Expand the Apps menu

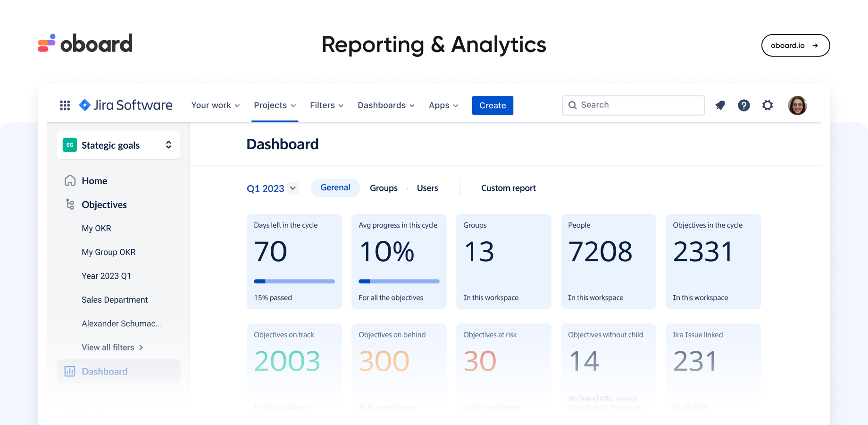click(443, 105)
